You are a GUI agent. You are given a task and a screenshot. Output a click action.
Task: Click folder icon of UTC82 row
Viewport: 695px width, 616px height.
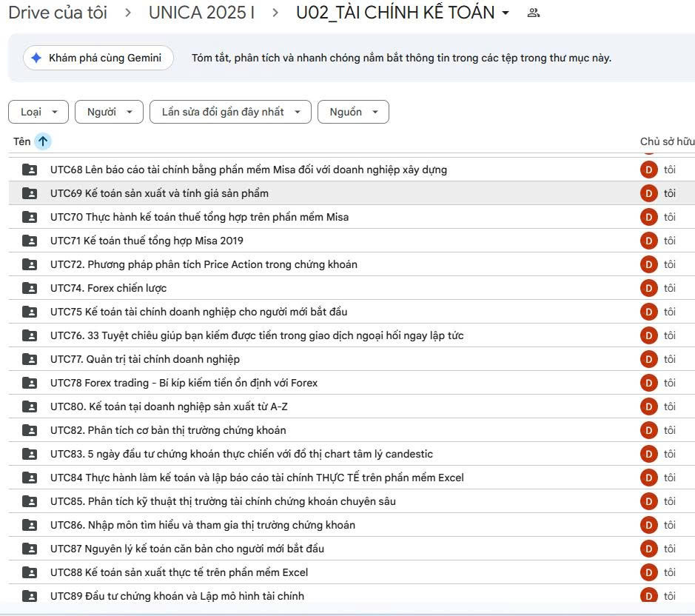point(30,430)
